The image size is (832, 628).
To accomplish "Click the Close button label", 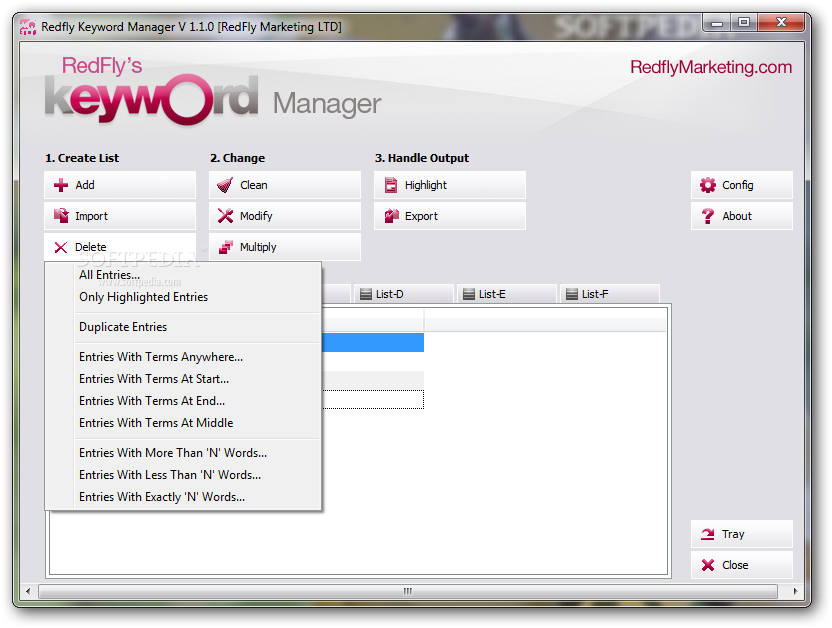I will pyautogui.click(x=735, y=565).
